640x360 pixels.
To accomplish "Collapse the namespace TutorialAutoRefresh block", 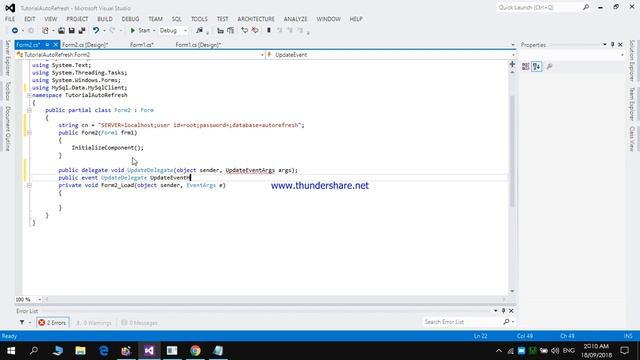I will (x=29, y=95).
